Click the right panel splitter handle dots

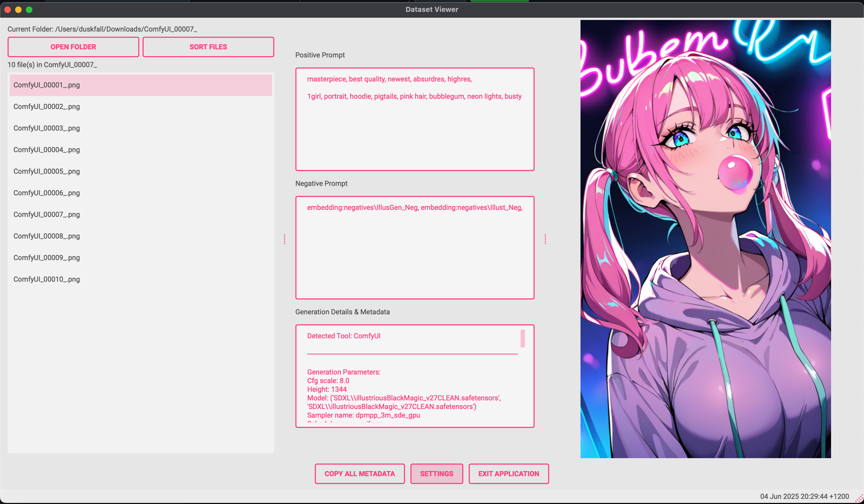tap(545, 239)
